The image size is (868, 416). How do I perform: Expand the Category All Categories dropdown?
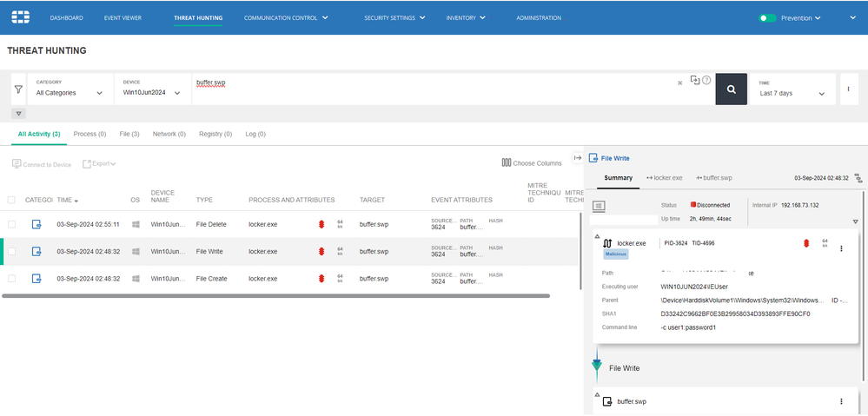[69, 93]
